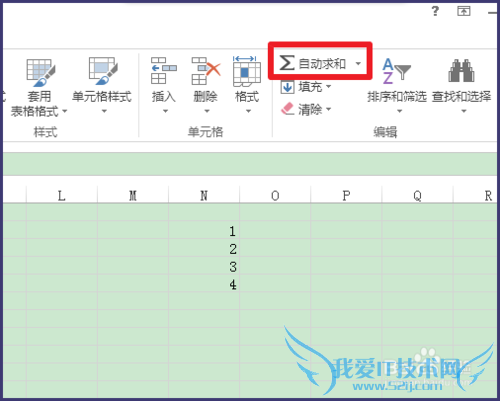Click the Ribbon Display Options icon
Image resolution: width=500 pixels, height=401 pixels.
[x=464, y=11]
